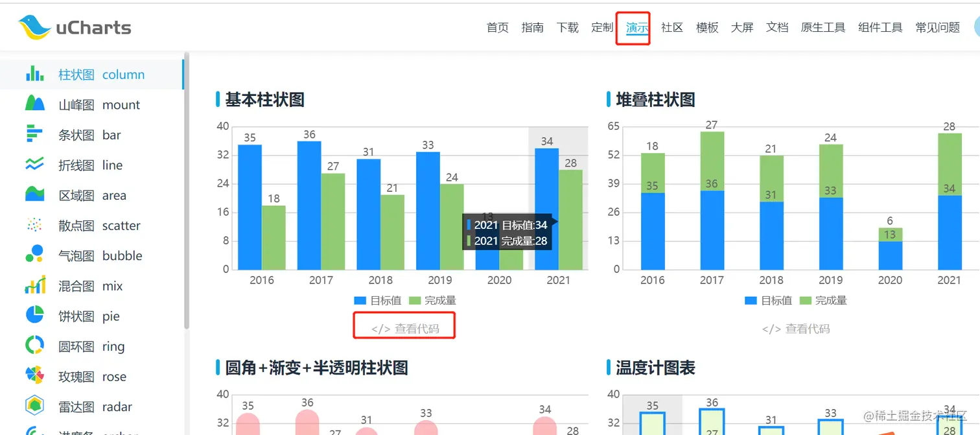
Task: Open 圆环图 ring in sidebar
Action: coord(91,346)
